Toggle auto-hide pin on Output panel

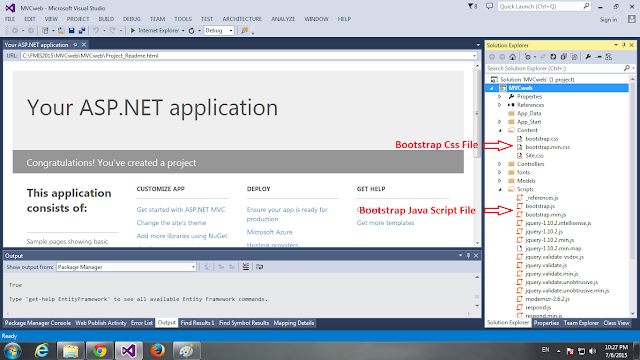point(468,256)
